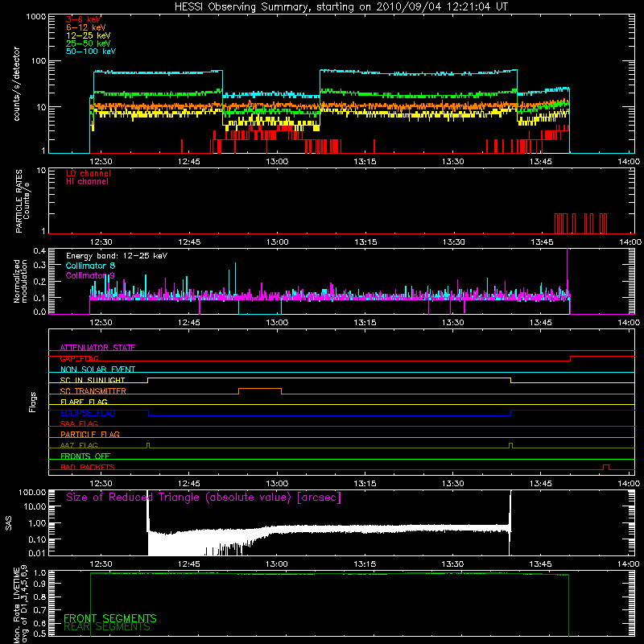Click the first A4Z_FLAG pulse near 12:38
Image resolution: width=644 pixels, height=644 pixels.
(148, 445)
